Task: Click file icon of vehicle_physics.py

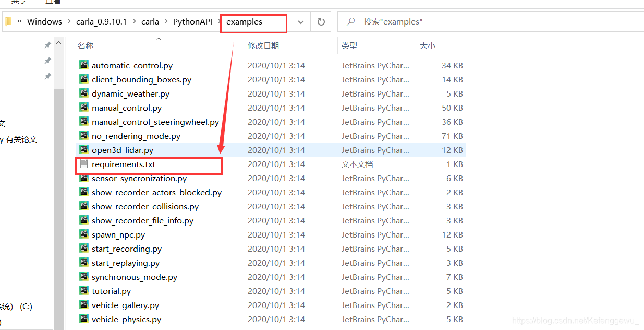Action: point(84,319)
